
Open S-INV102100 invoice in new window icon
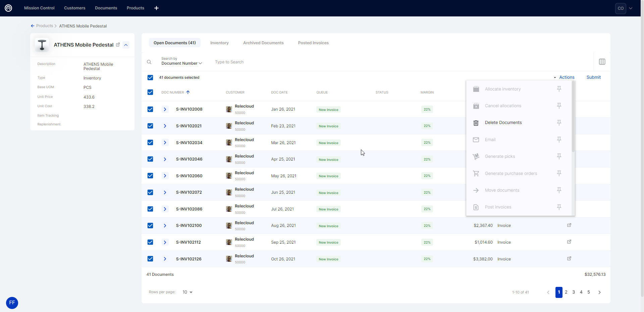569,225
